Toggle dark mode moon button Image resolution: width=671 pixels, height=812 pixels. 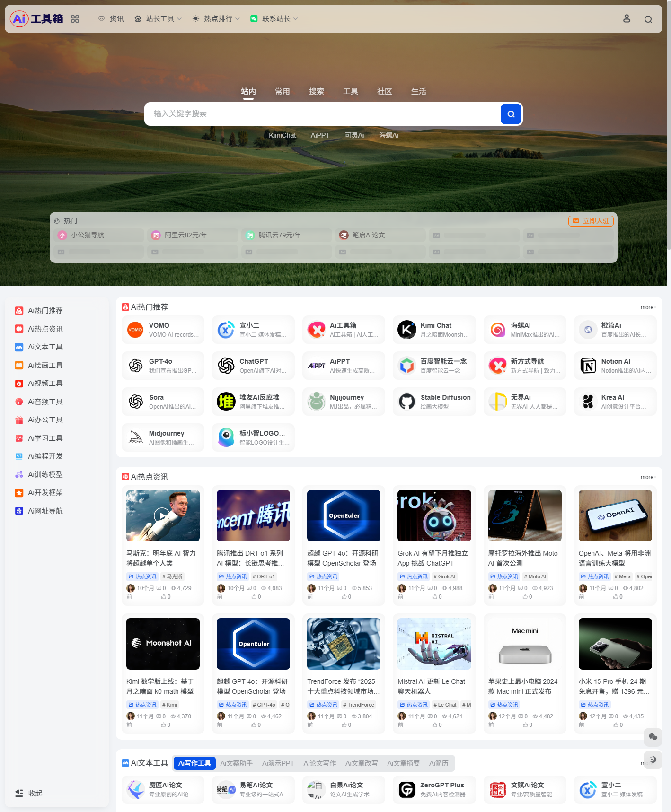coord(653,760)
